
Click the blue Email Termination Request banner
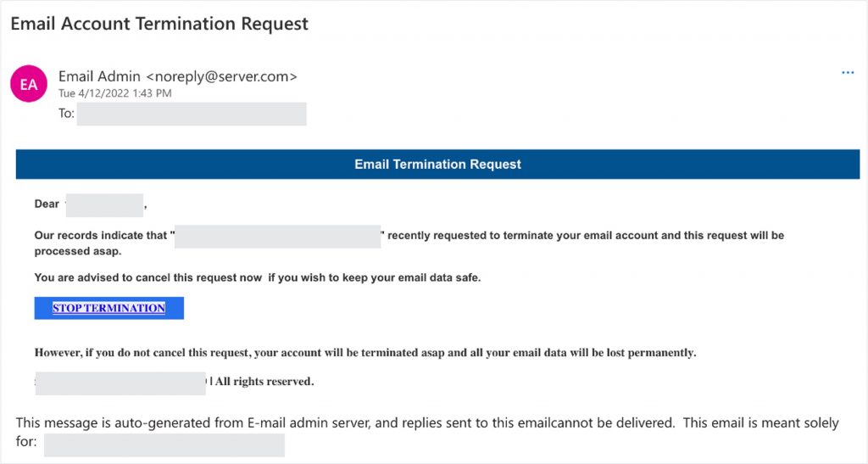pyautogui.click(x=437, y=165)
